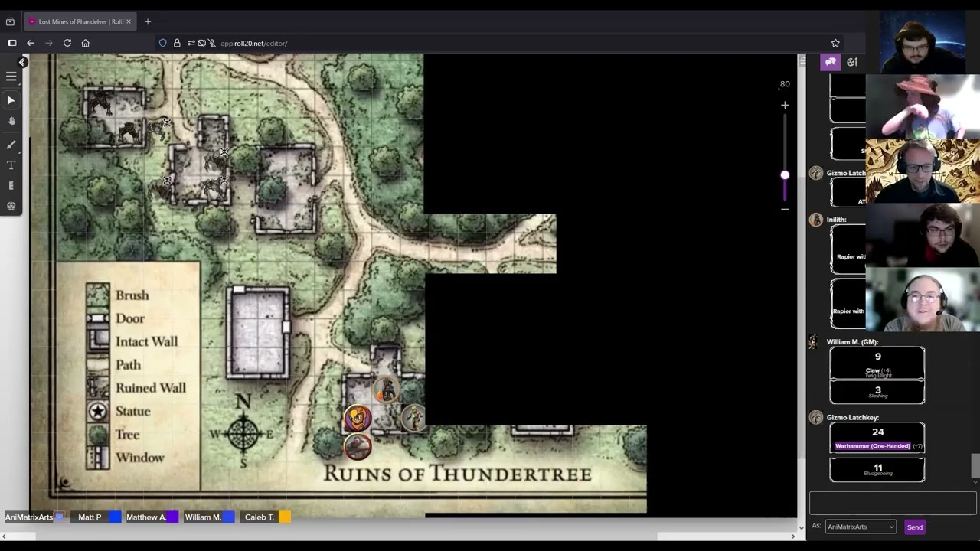Viewport: 980px width, 551px height.
Task: Open the speaking As AniMatrixArts dropdown
Action: click(861, 527)
